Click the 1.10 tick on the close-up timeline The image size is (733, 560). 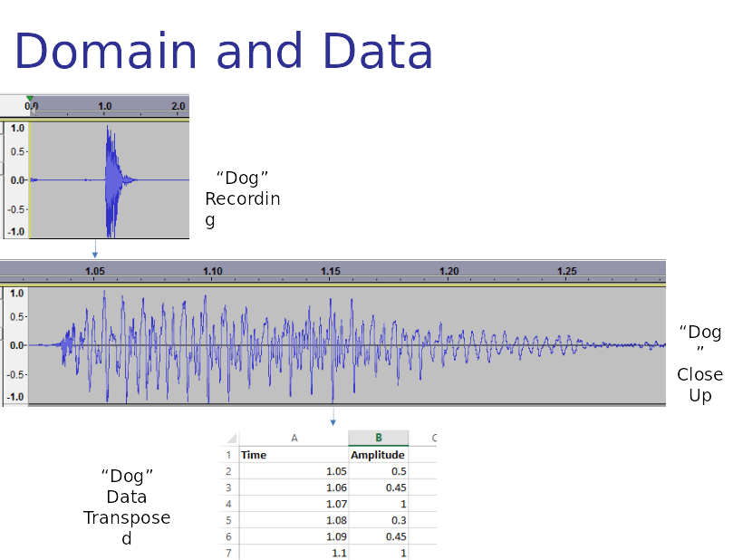tap(213, 271)
